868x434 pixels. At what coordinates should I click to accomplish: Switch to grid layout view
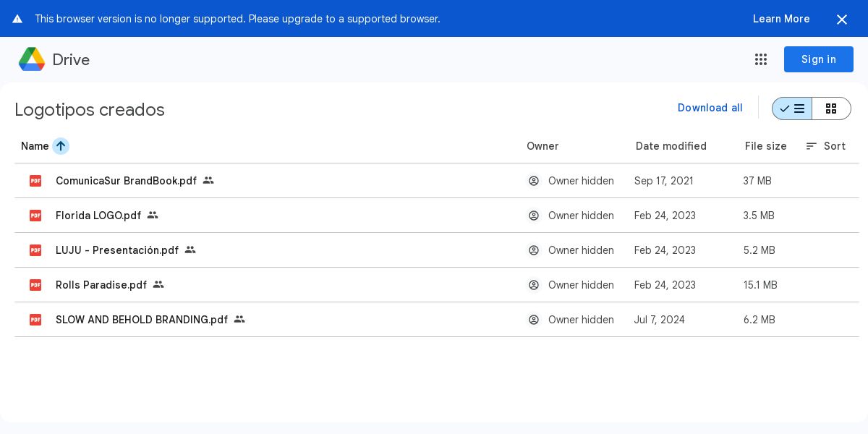click(x=831, y=109)
